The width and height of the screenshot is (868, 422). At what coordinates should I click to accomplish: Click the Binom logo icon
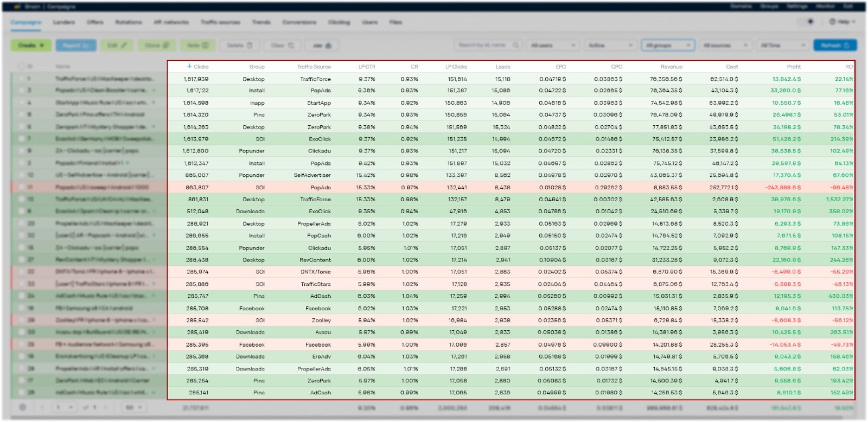coord(17,7)
